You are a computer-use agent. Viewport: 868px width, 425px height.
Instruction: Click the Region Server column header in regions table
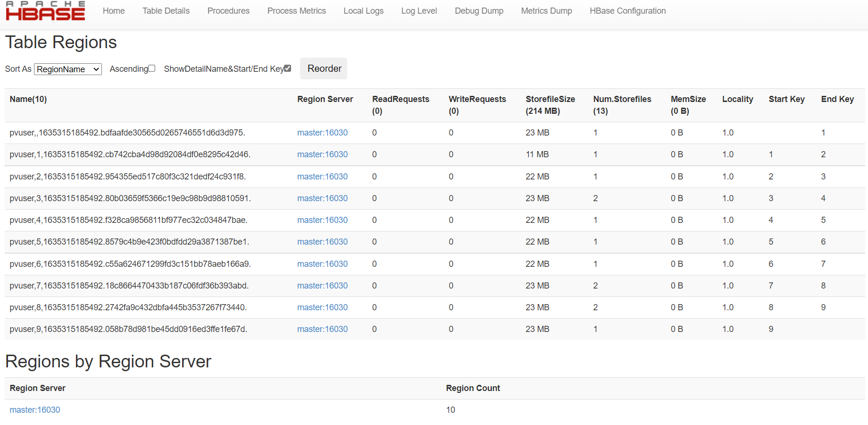point(325,99)
